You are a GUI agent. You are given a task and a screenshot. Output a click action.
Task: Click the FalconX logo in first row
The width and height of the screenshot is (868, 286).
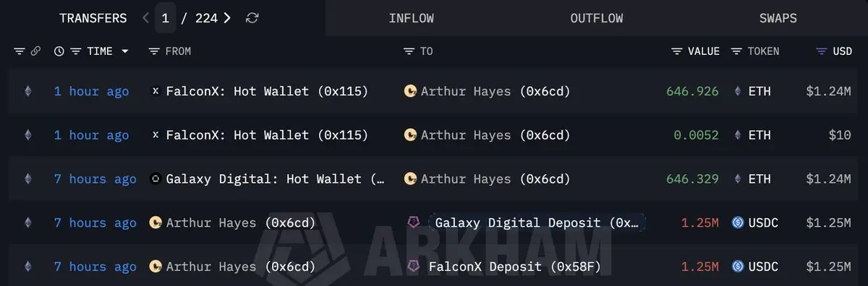[155, 91]
